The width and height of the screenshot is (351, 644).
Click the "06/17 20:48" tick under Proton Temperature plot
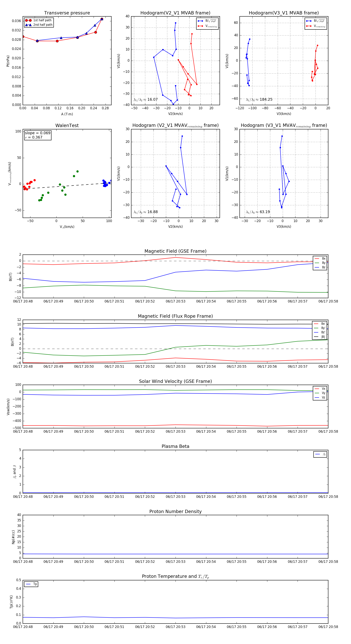pyautogui.click(x=23, y=627)
